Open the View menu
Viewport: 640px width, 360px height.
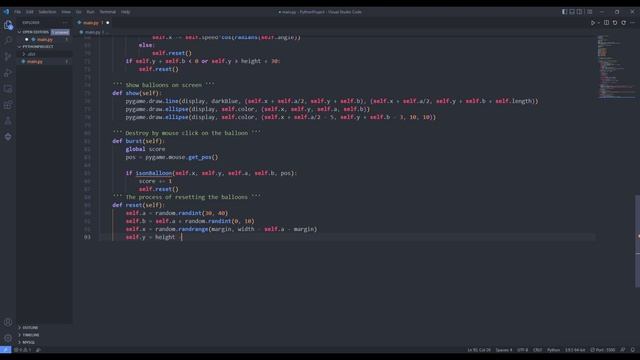(x=66, y=12)
